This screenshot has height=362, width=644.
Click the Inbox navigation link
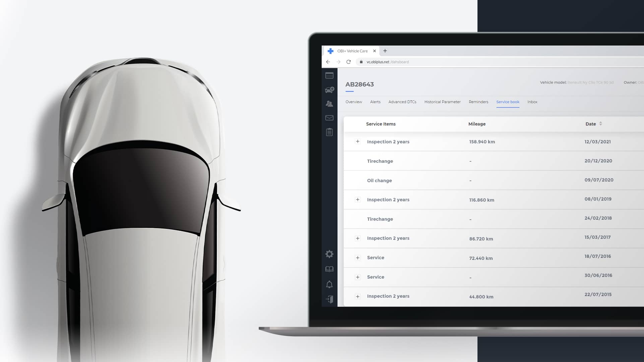pyautogui.click(x=532, y=102)
